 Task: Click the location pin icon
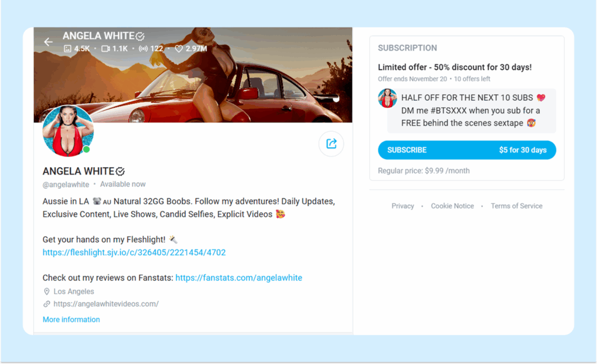pos(47,291)
